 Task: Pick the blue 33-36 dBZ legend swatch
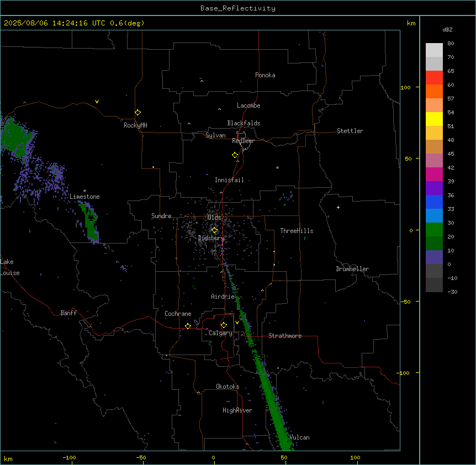434,202
